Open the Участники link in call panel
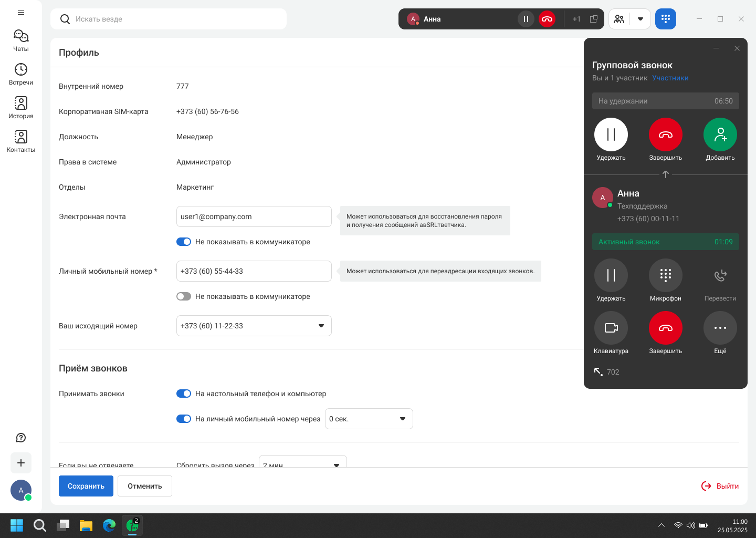The image size is (756, 538). click(670, 78)
